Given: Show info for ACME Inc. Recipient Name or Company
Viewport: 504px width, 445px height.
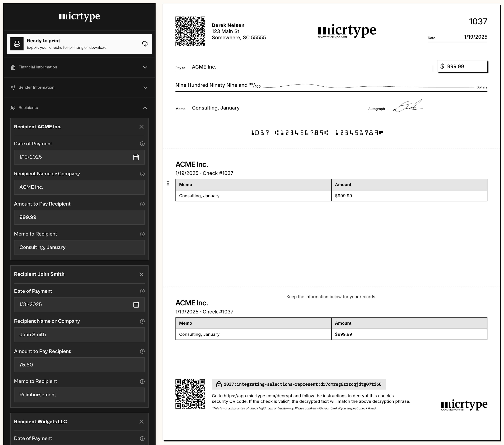Looking at the screenshot, I should [x=142, y=174].
